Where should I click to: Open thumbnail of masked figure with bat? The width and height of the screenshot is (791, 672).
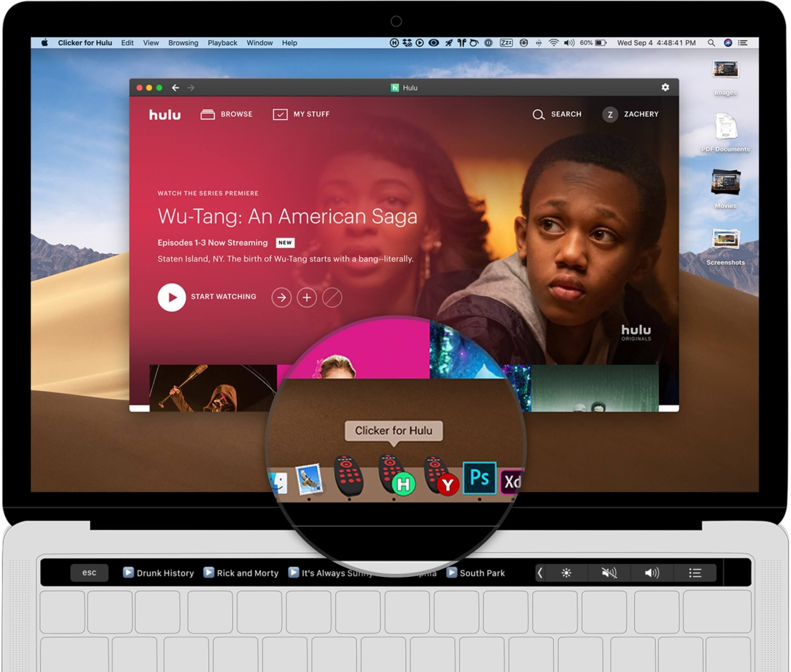coord(213,388)
